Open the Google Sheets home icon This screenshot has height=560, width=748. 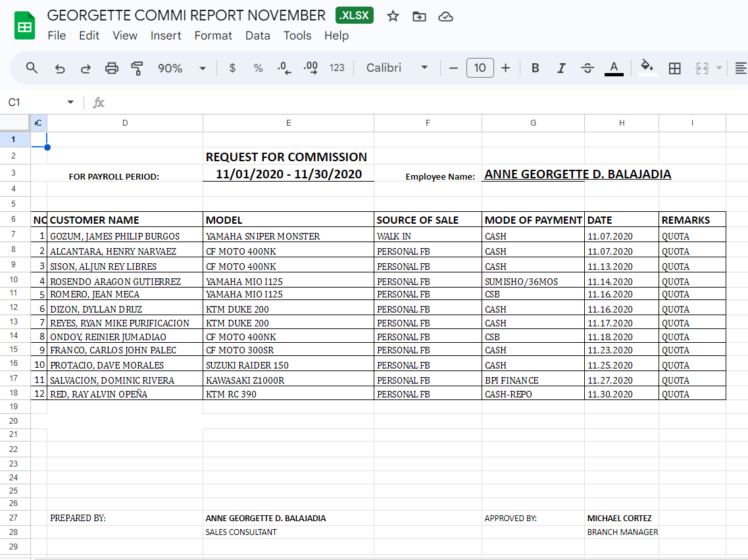pos(24,25)
